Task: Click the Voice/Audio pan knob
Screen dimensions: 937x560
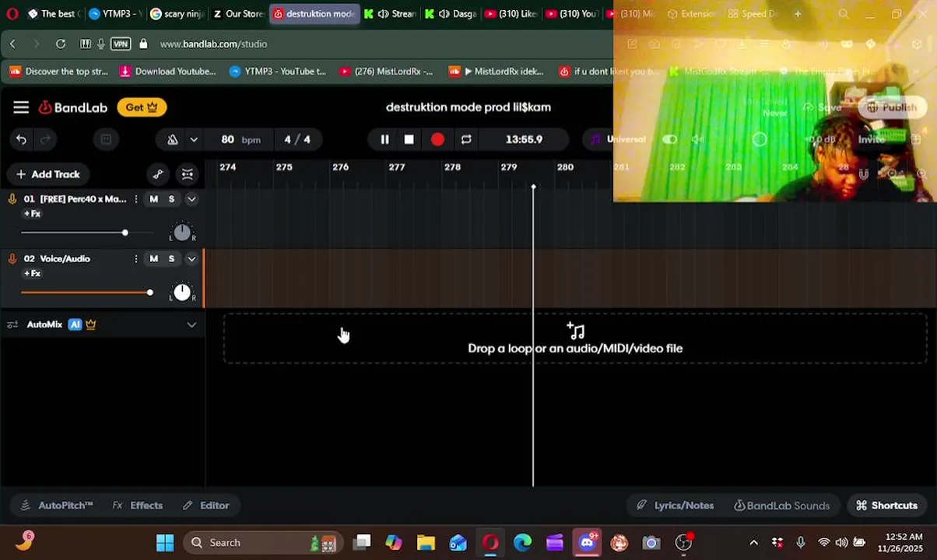Action: (x=182, y=292)
